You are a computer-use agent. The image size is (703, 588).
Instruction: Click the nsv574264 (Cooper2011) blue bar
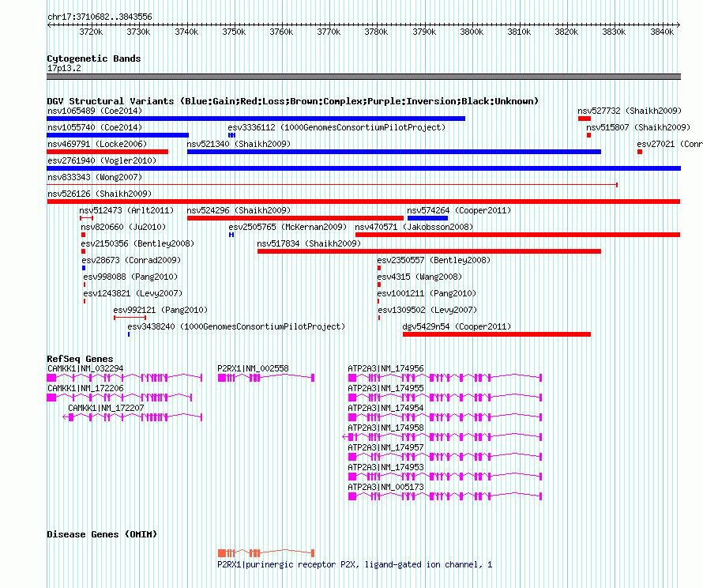(x=427, y=218)
